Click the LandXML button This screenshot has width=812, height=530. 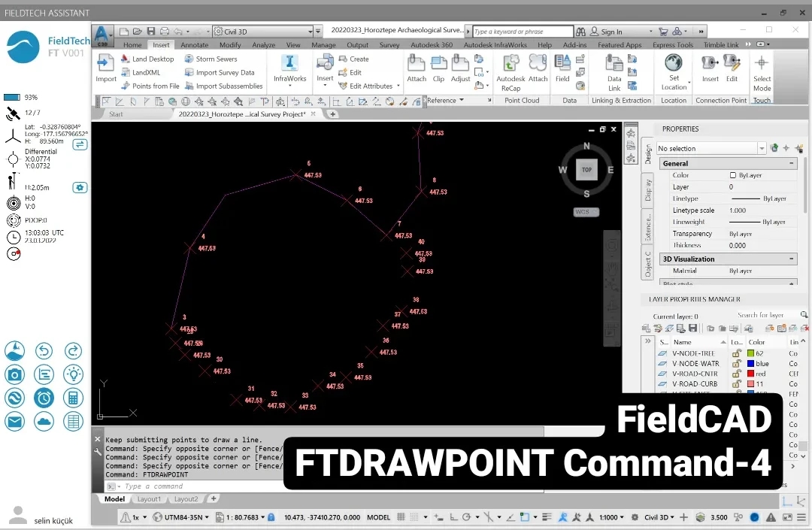point(141,72)
